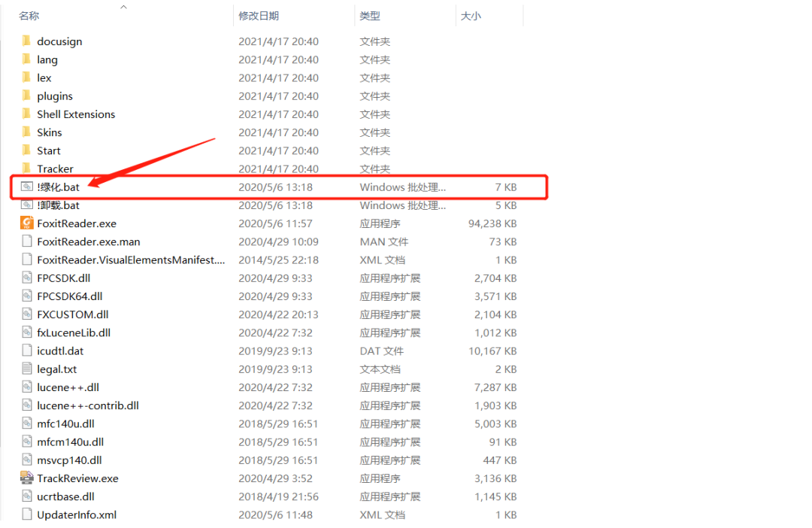Select the Tracker folder
The width and height of the screenshot is (812, 528).
pyautogui.click(x=53, y=168)
